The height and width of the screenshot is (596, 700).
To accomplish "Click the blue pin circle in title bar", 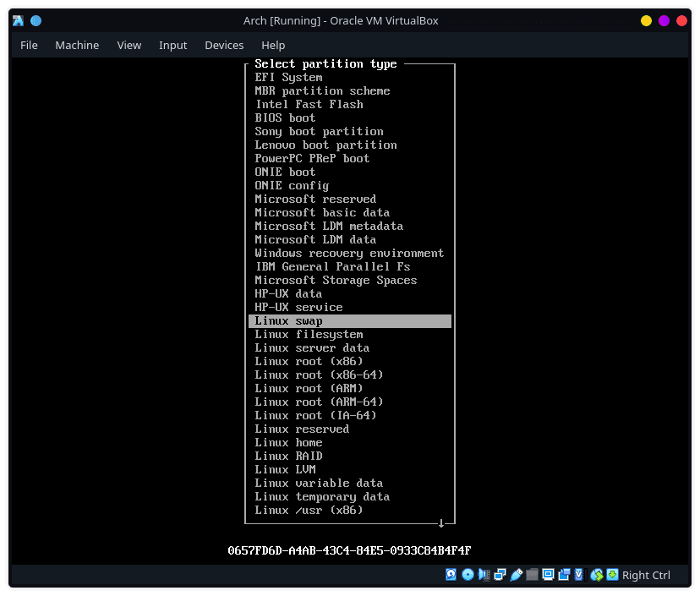I will click(36, 20).
